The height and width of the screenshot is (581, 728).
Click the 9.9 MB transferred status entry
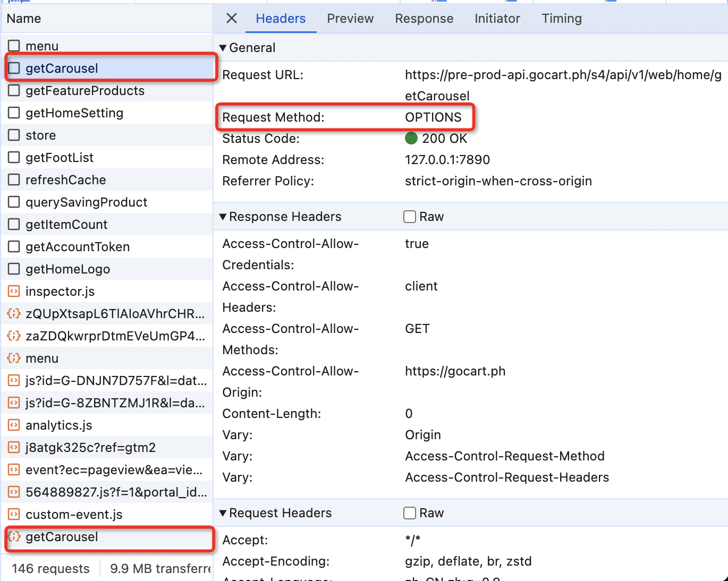(160, 569)
